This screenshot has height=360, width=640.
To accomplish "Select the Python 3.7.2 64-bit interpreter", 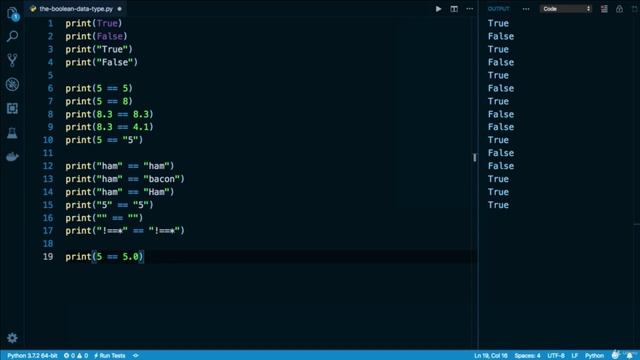I will [32, 356].
